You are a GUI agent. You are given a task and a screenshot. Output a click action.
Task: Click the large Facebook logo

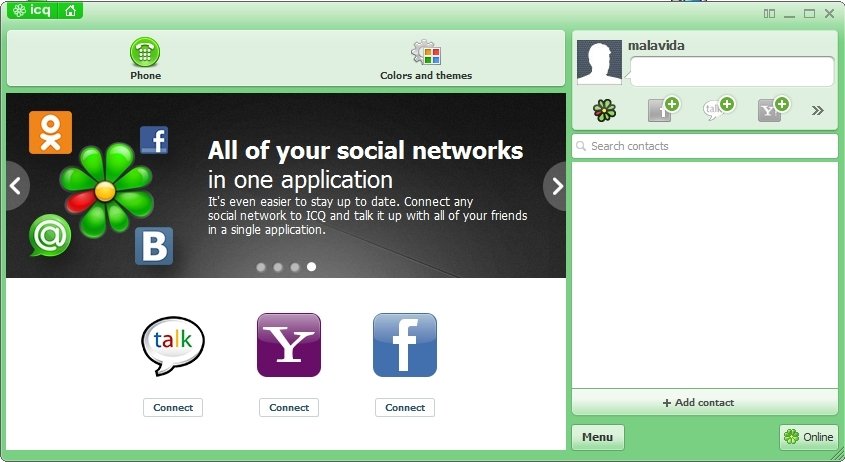(405, 345)
